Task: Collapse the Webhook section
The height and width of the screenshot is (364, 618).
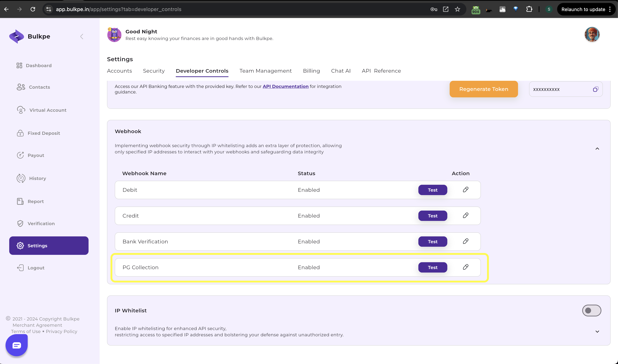Action: click(597, 149)
